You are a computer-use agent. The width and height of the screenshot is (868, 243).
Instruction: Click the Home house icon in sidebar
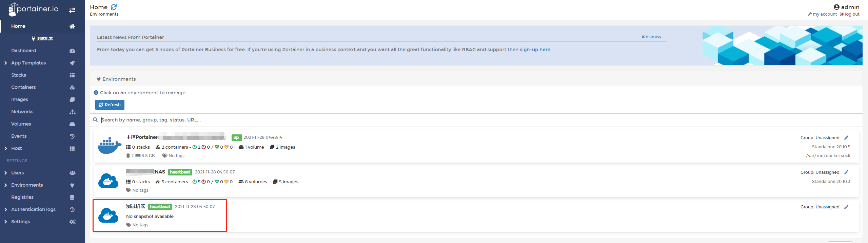pyautogui.click(x=72, y=26)
